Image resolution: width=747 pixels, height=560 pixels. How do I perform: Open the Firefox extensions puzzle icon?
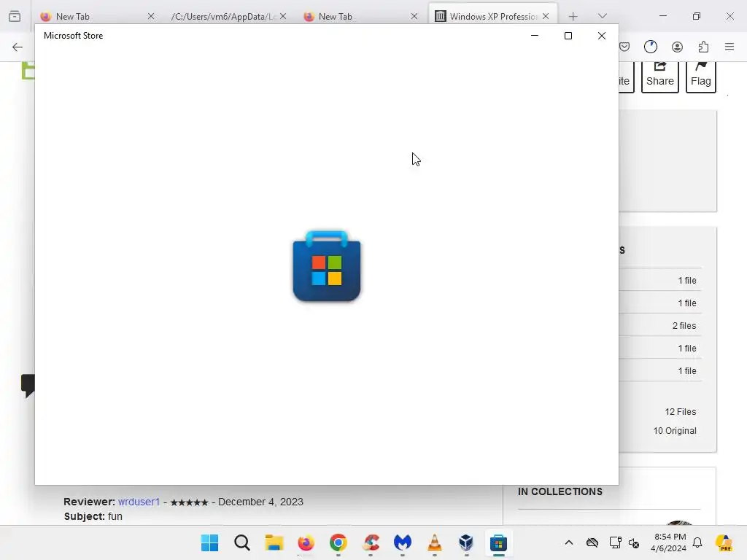click(703, 47)
